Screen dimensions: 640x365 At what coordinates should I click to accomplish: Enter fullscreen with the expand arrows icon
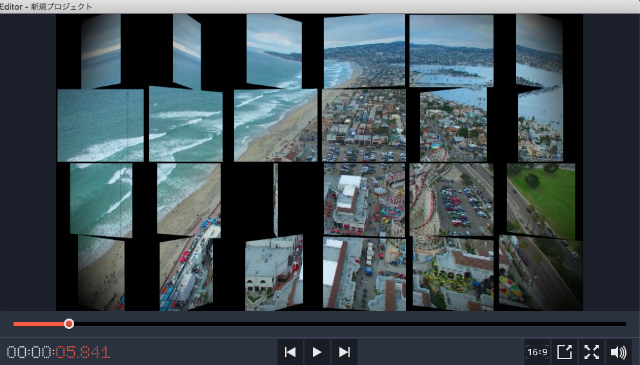[591, 352]
